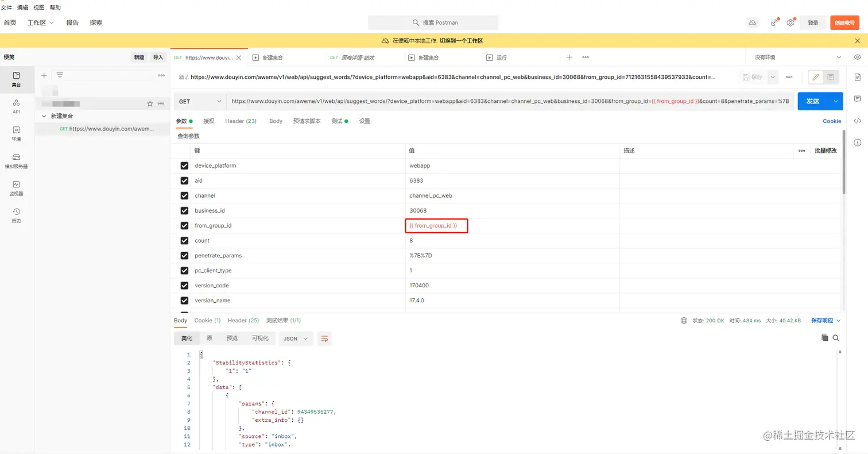Click the cloud sync icon in header
The height and width of the screenshot is (454, 868).
tap(751, 22)
